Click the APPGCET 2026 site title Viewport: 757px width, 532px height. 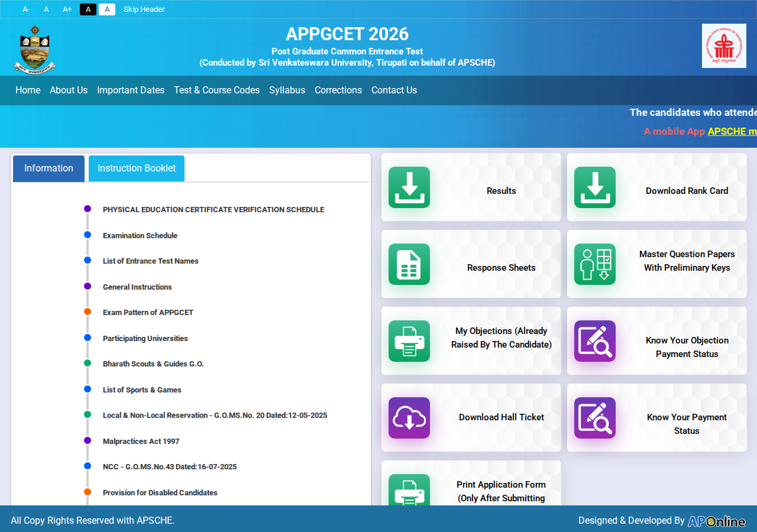click(347, 34)
